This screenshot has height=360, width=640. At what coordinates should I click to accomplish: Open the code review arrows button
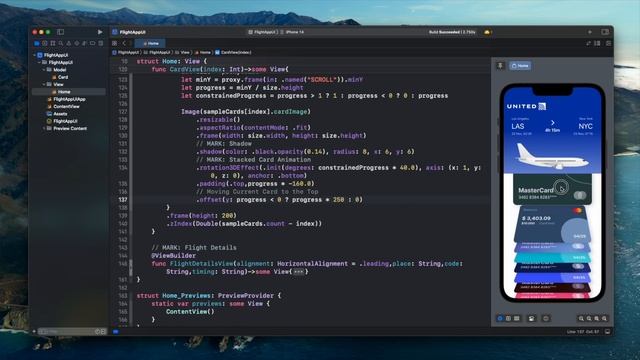(588, 43)
